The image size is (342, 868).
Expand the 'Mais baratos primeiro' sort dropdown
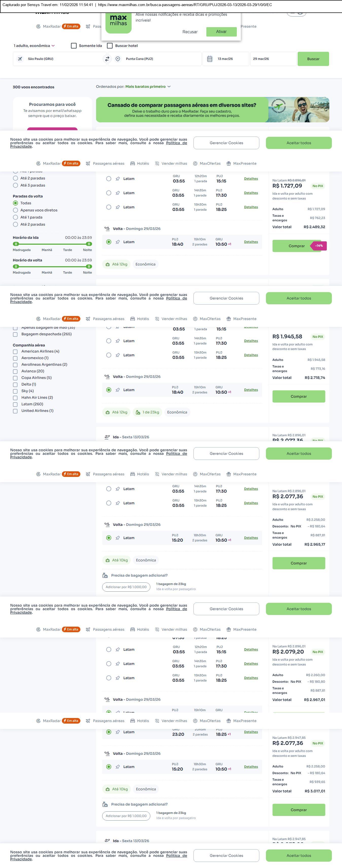click(148, 87)
